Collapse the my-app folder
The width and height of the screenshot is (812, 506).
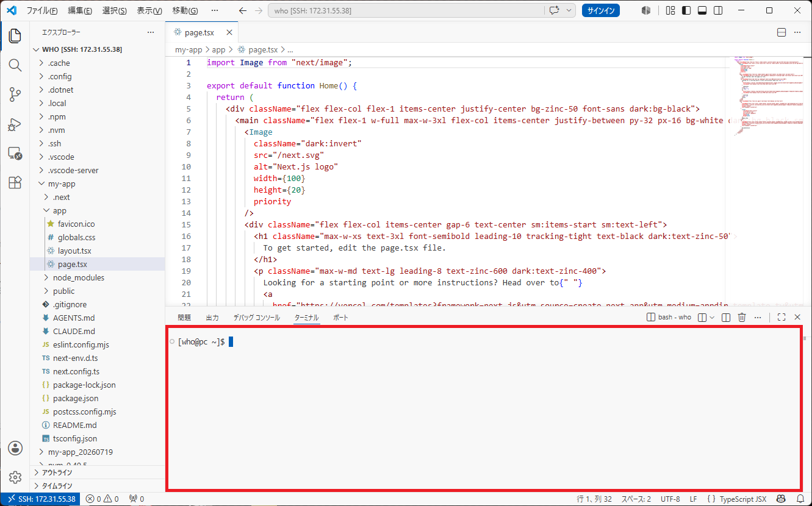(x=97, y=184)
